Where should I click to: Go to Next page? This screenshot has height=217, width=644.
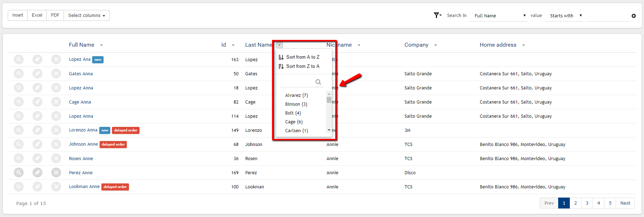pos(625,203)
